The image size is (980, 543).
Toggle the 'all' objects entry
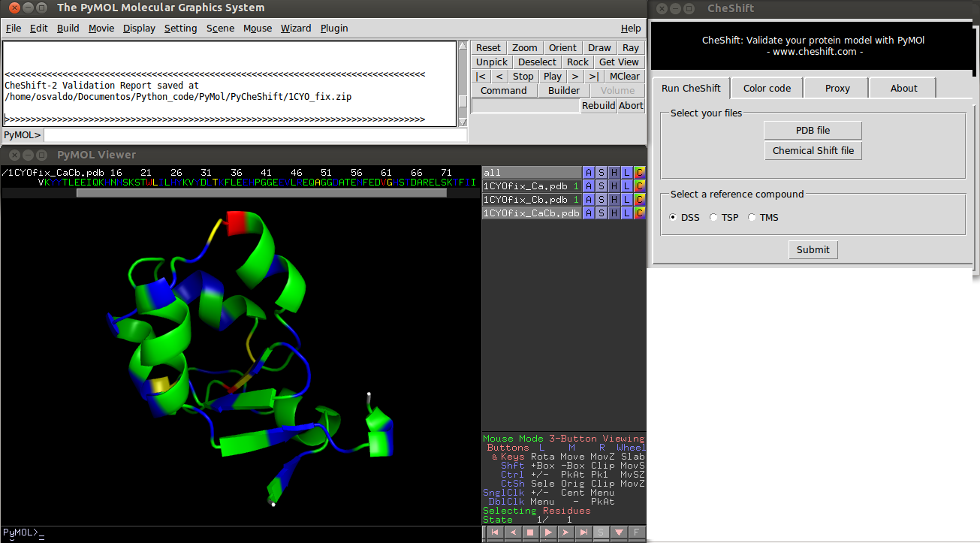click(x=532, y=173)
